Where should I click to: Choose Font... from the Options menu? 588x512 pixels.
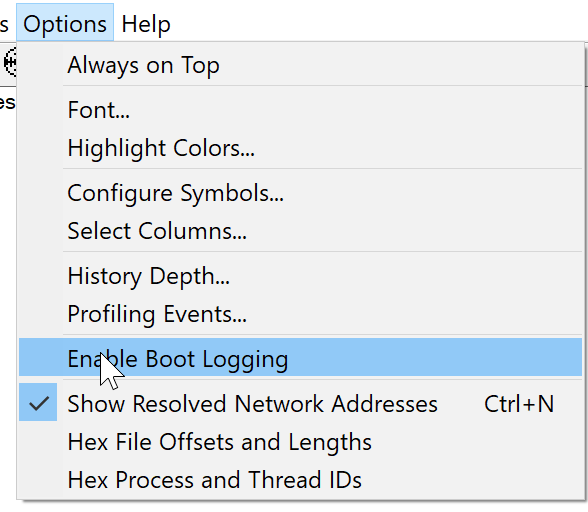300,110
